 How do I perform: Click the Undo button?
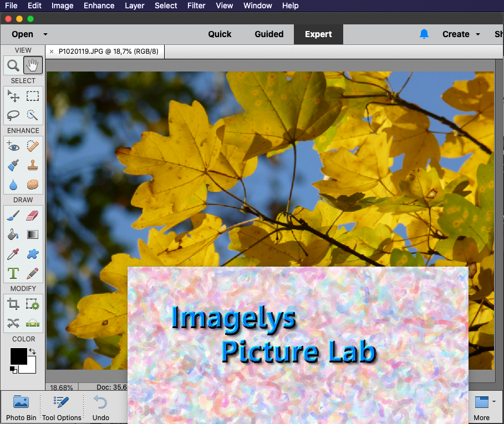tap(100, 408)
